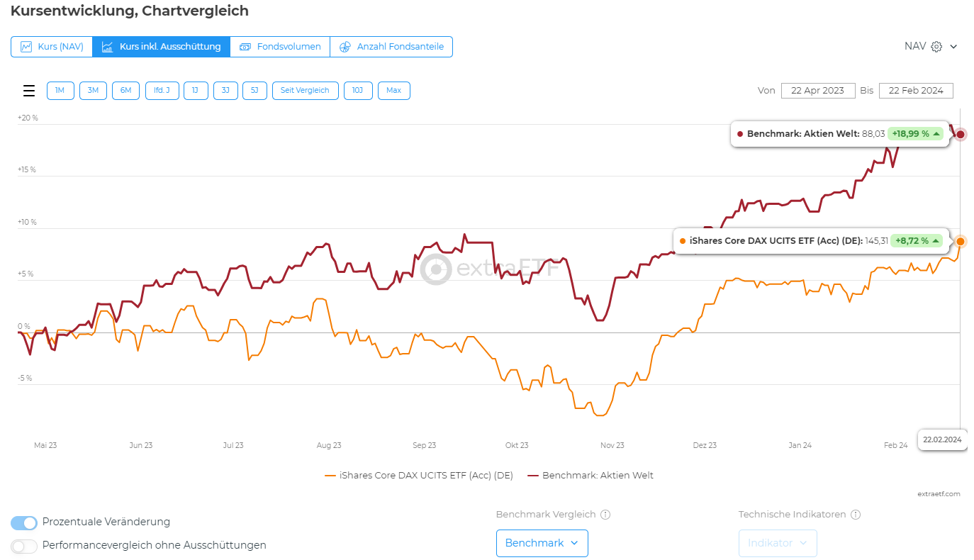Click the info icon beside Benchmark Vergleich
Viewport: 974px width, 560px height.
point(605,515)
